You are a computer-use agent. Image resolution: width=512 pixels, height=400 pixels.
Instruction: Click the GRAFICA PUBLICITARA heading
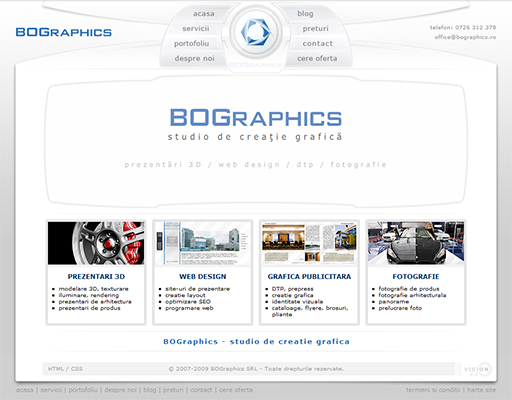[309, 277]
